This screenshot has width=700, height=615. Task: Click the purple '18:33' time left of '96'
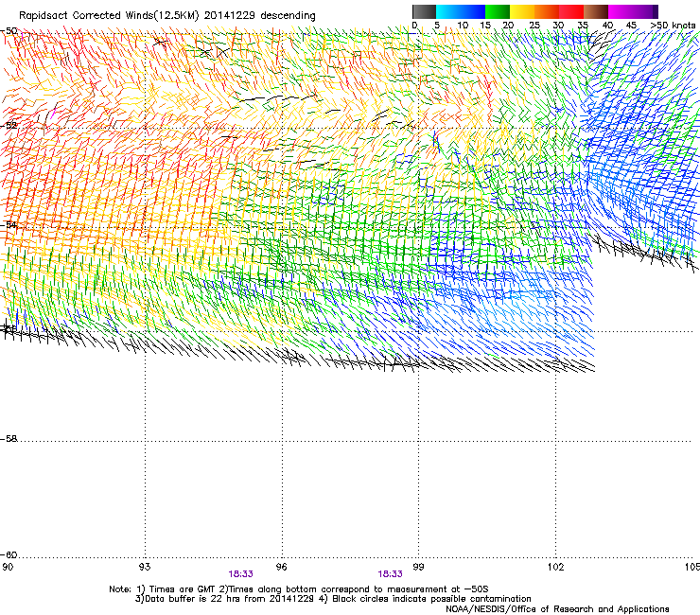click(240, 574)
